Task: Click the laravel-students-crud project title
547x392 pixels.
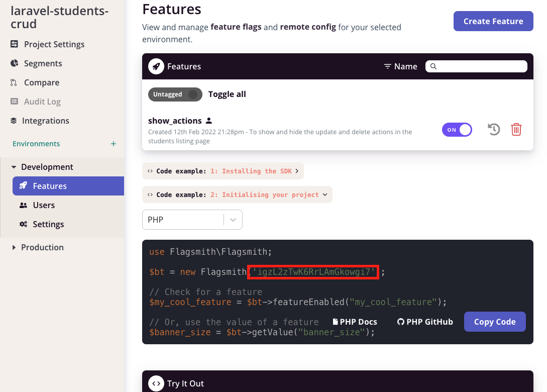Action: (60, 18)
